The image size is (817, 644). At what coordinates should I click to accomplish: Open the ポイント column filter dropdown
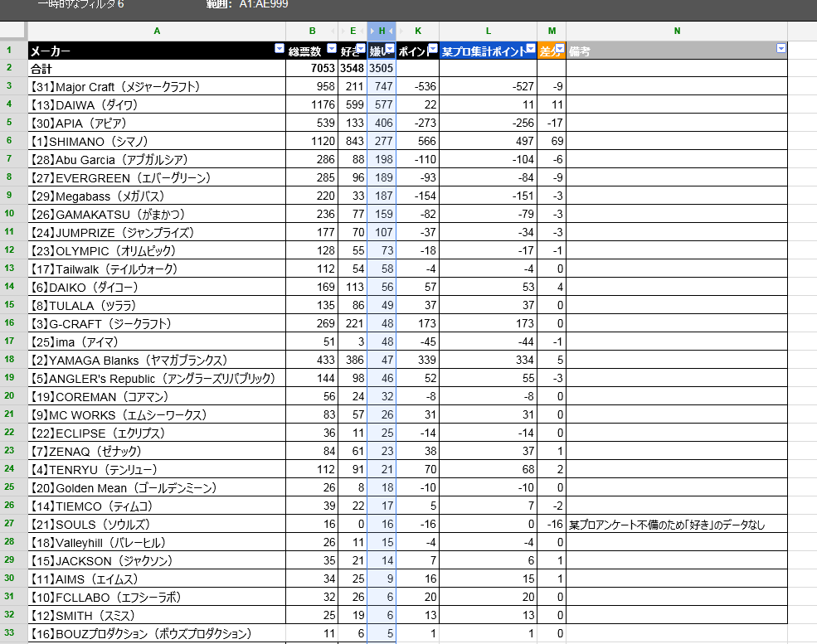[x=432, y=49]
